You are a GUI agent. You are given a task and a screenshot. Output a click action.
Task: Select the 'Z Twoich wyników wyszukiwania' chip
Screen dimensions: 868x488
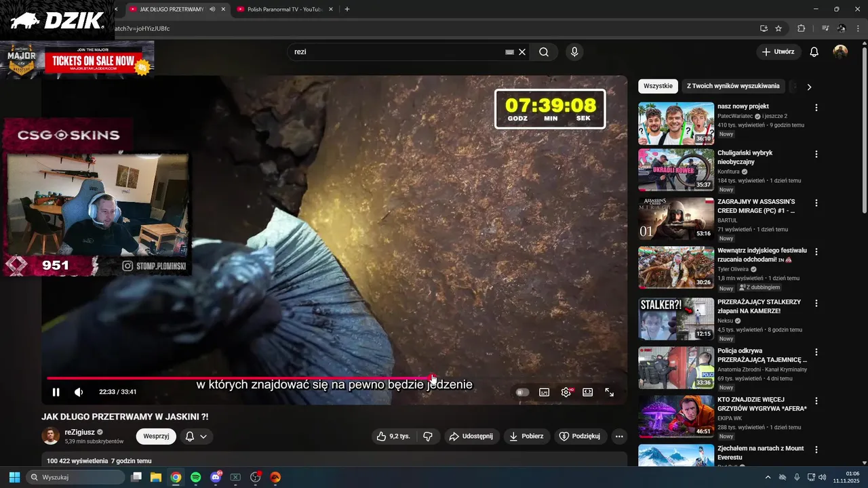(x=733, y=86)
